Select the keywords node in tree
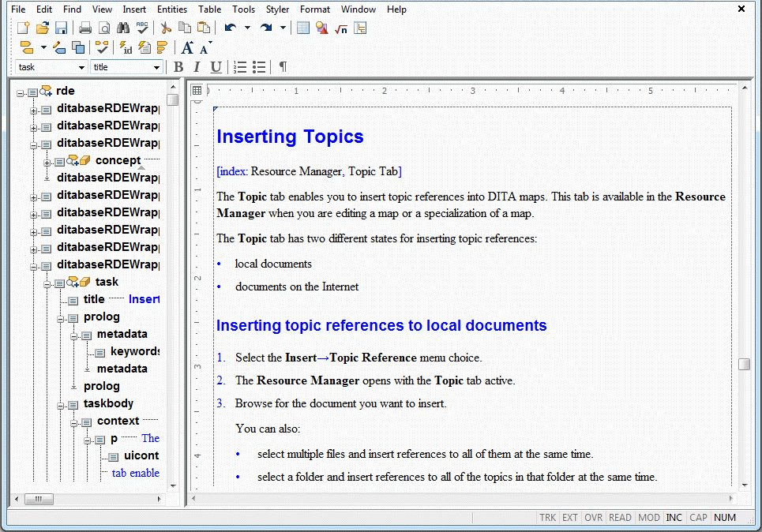Viewport: 762px width, 532px height. pos(134,351)
